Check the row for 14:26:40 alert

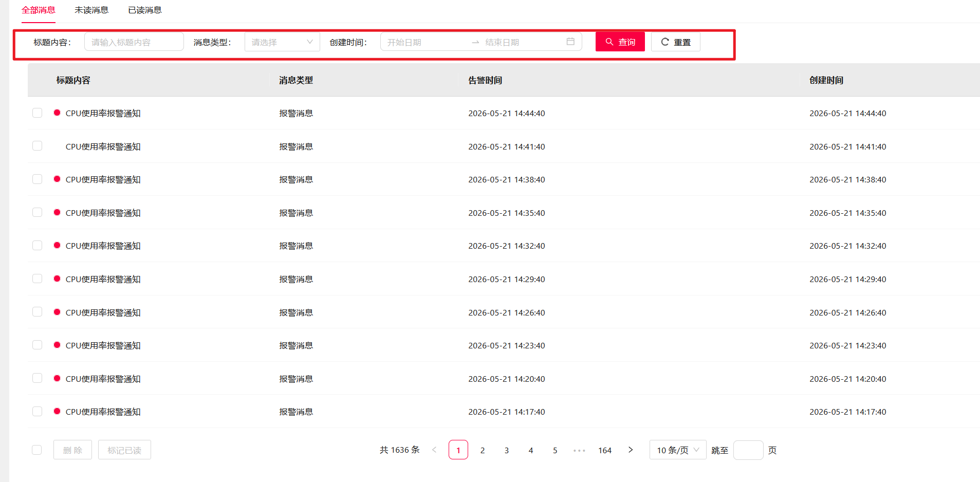tap(37, 312)
